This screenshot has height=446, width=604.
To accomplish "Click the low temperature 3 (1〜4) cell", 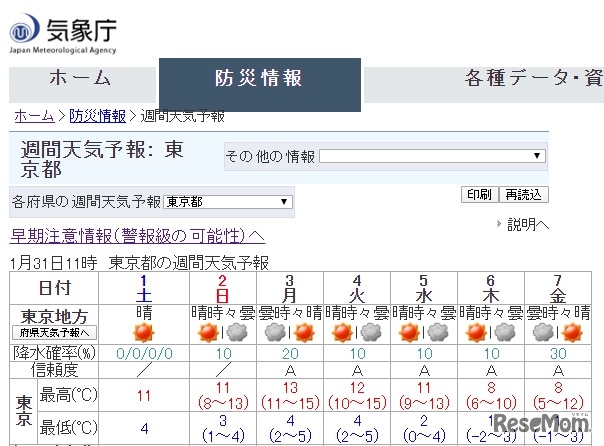I will click(x=223, y=428).
